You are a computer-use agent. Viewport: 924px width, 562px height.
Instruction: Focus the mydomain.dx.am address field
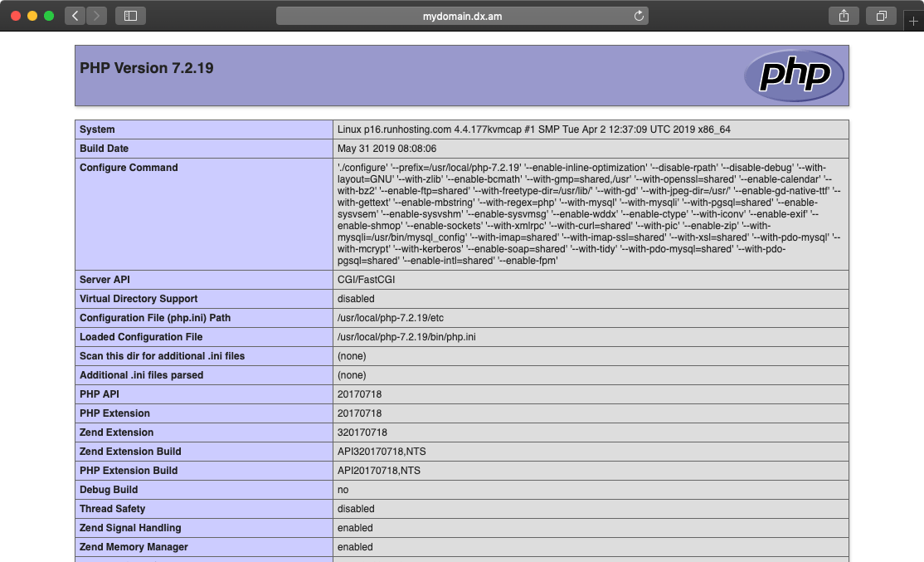tap(462, 16)
